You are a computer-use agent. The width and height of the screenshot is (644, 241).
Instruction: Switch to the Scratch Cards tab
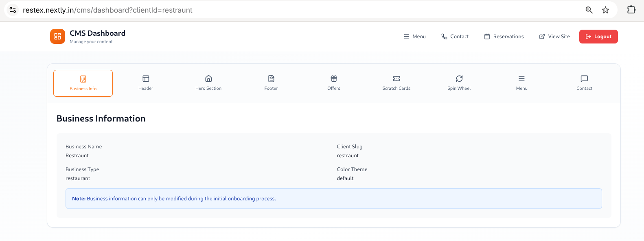coord(396,83)
